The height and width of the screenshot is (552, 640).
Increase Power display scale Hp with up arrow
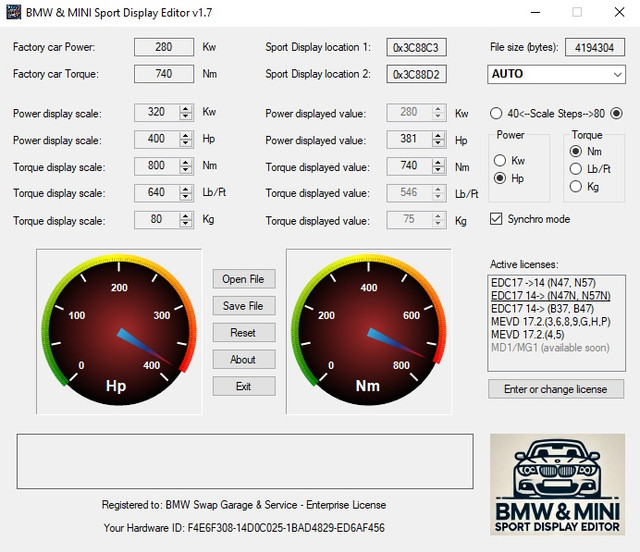click(x=186, y=136)
